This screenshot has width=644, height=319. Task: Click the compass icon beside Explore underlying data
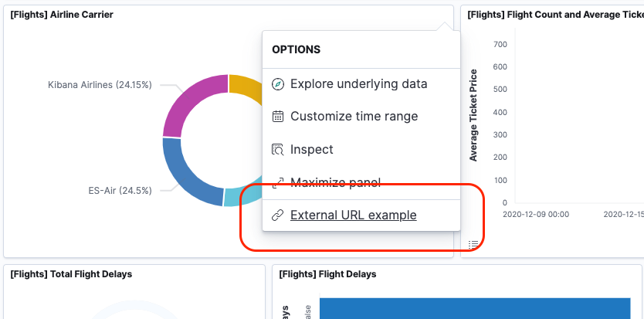coord(278,83)
